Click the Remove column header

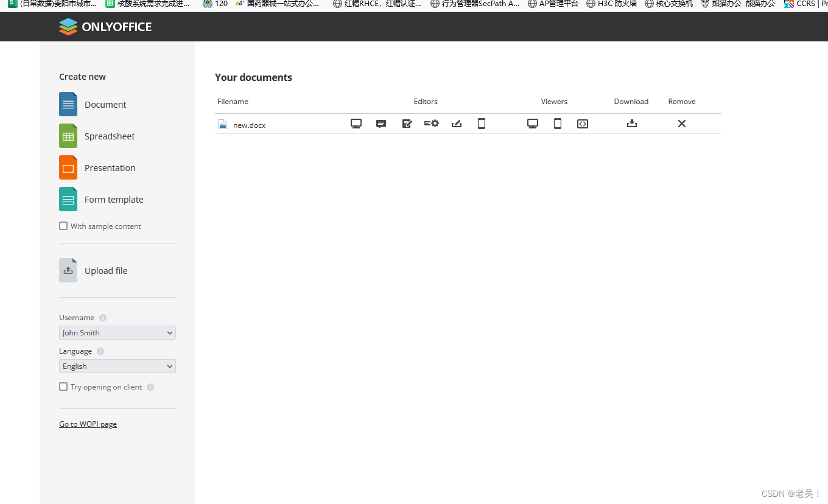(x=682, y=102)
